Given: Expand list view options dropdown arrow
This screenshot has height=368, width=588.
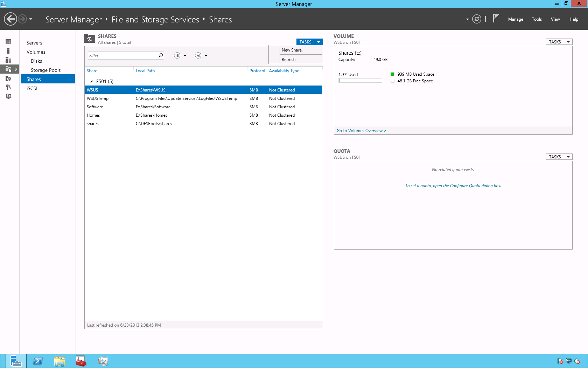Looking at the screenshot, I should pyautogui.click(x=185, y=55).
